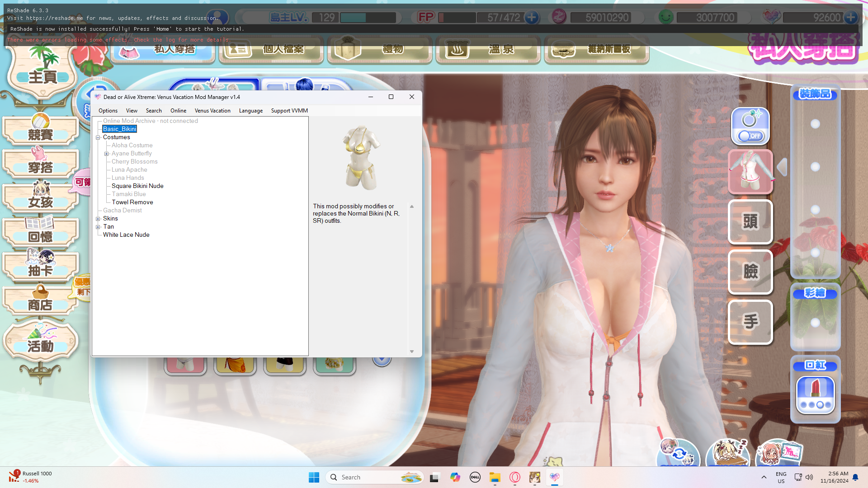868x488 pixels.
Task: Show hidden system tray icons
Action: pyautogui.click(x=764, y=477)
